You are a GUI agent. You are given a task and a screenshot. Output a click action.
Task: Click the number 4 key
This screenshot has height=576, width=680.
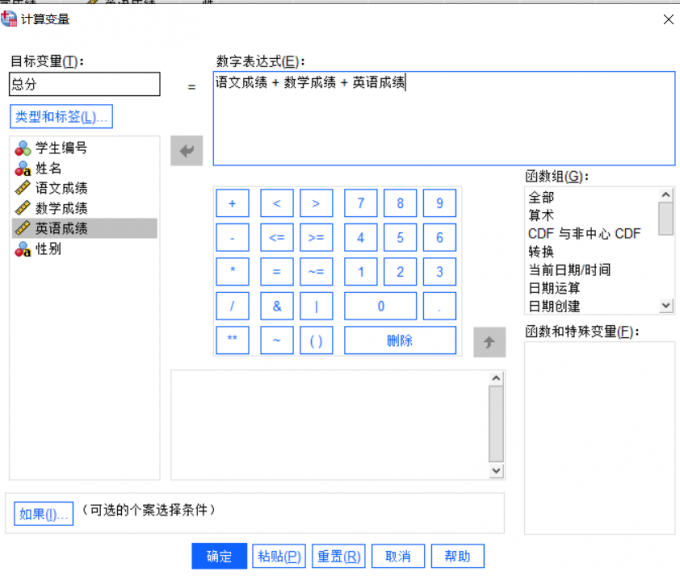click(x=361, y=237)
